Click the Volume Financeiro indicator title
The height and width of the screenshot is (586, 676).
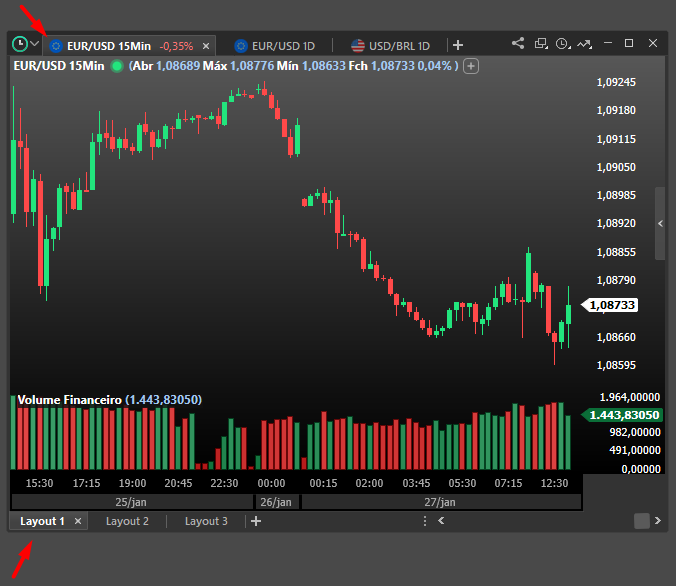coord(69,400)
